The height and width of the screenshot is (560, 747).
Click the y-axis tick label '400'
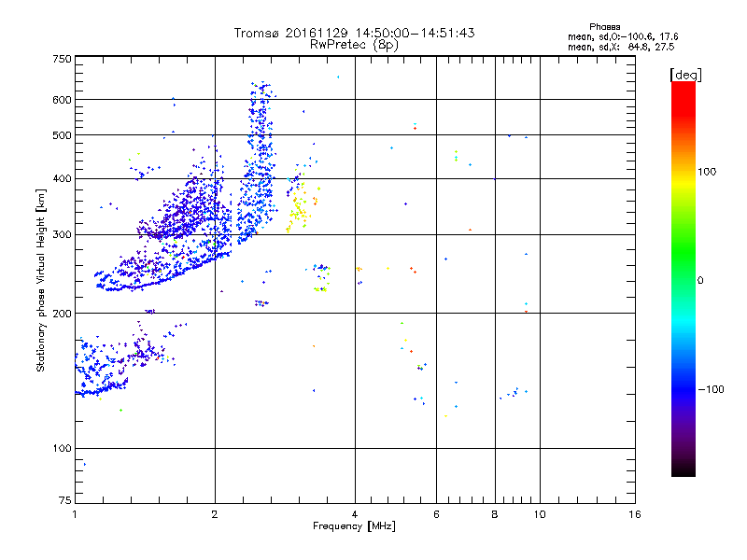[x=62, y=179]
